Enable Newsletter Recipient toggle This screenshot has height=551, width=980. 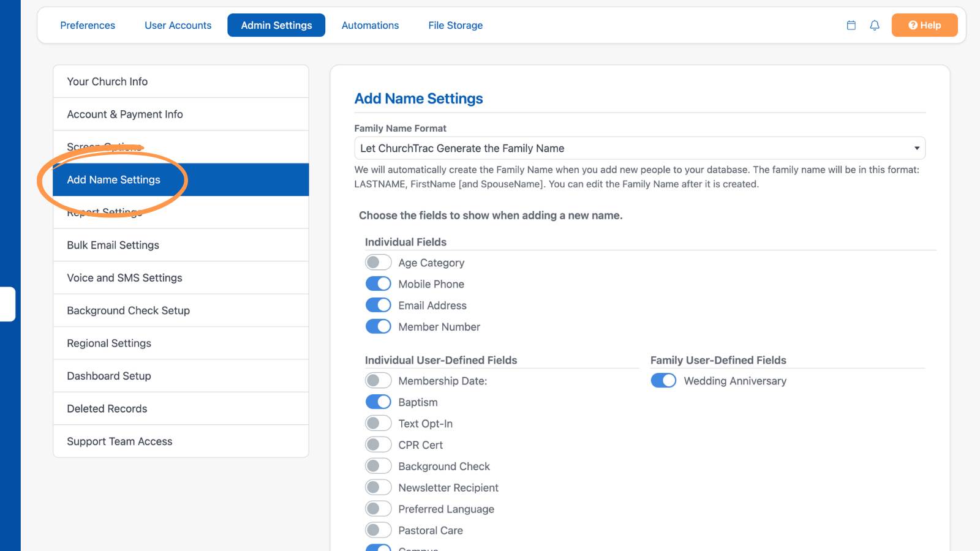pyautogui.click(x=378, y=488)
